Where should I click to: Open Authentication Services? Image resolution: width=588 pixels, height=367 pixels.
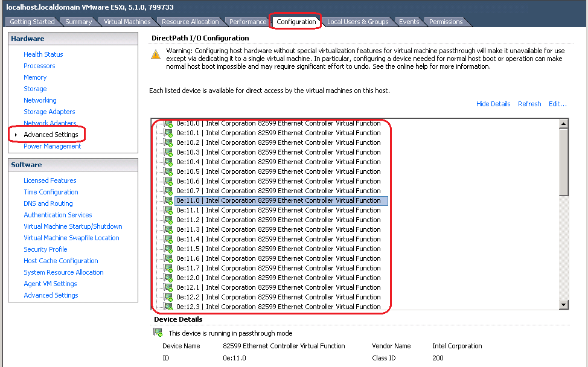[58, 215]
